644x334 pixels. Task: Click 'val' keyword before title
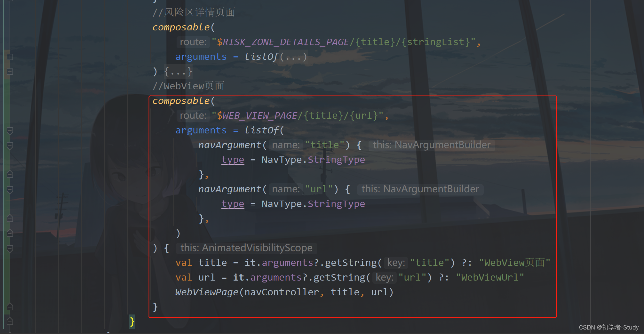(184, 263)
